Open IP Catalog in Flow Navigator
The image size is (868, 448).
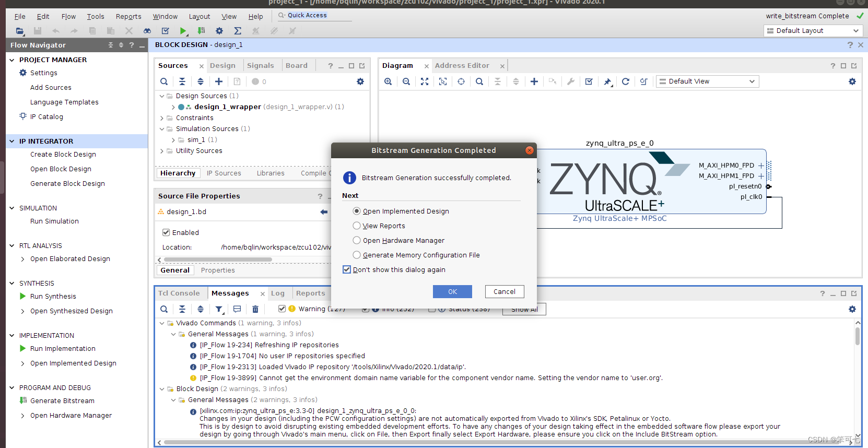coord(46,117)
